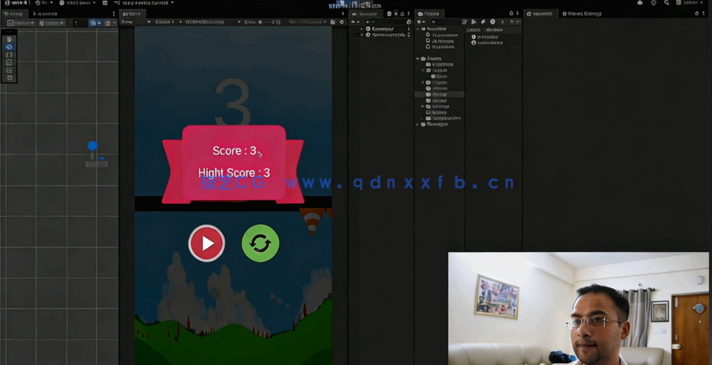Click Search by Type icon in Project toolbar
The height and width of the screenshot is (365, 712).
[474, 22]
